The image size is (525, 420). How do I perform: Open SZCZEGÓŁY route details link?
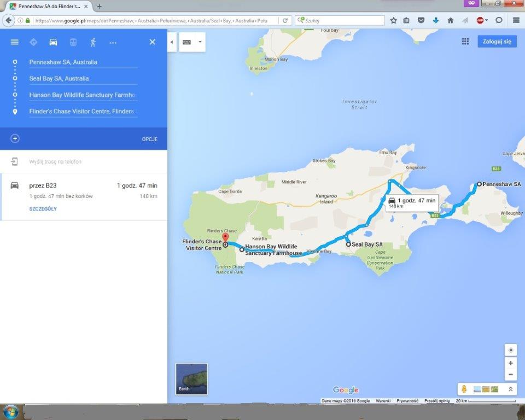pos(43,209)
